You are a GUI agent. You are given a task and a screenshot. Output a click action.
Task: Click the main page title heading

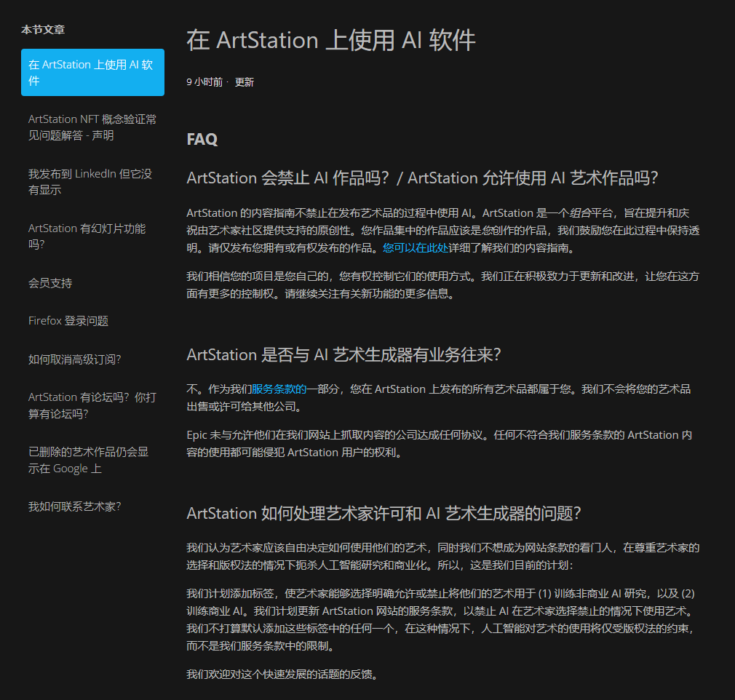click(331, 40)
